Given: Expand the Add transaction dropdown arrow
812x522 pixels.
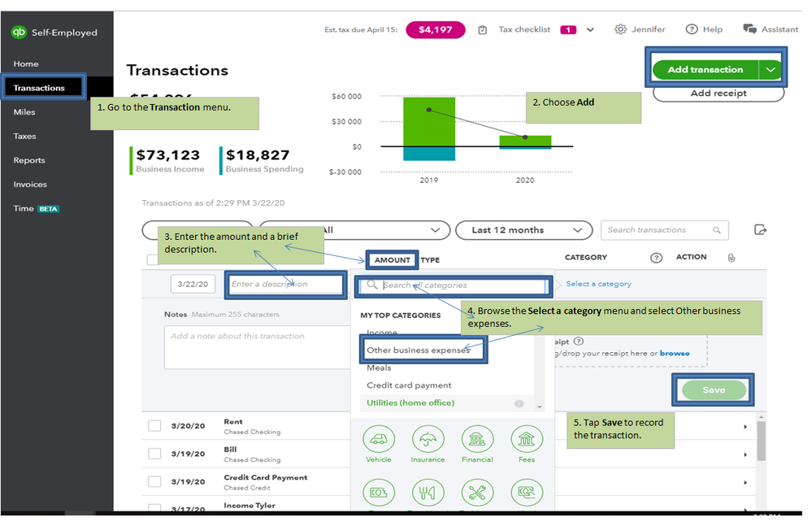Looking at the screenshot, I should coord(771,69).
